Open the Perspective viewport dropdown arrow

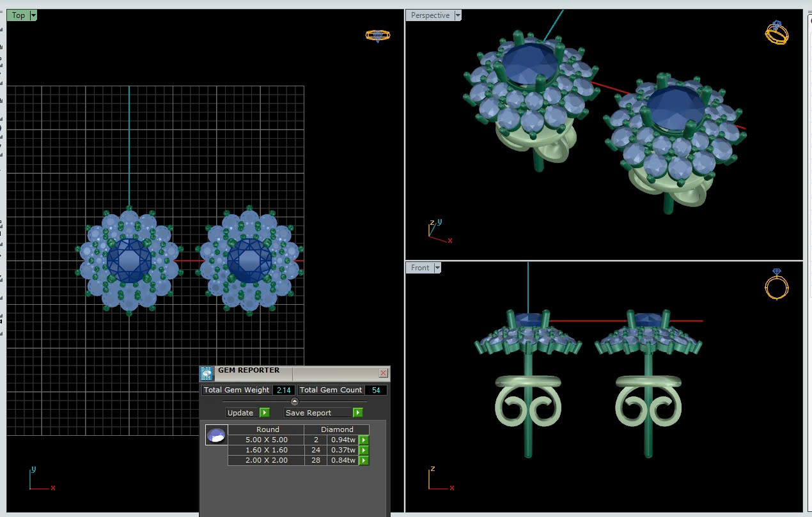[458, 15]
